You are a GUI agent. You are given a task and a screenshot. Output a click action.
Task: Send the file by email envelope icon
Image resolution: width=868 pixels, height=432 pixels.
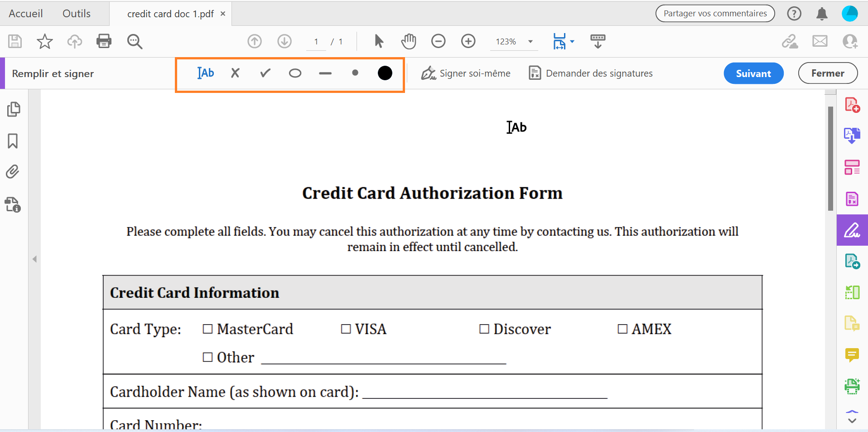click(820, 41)
